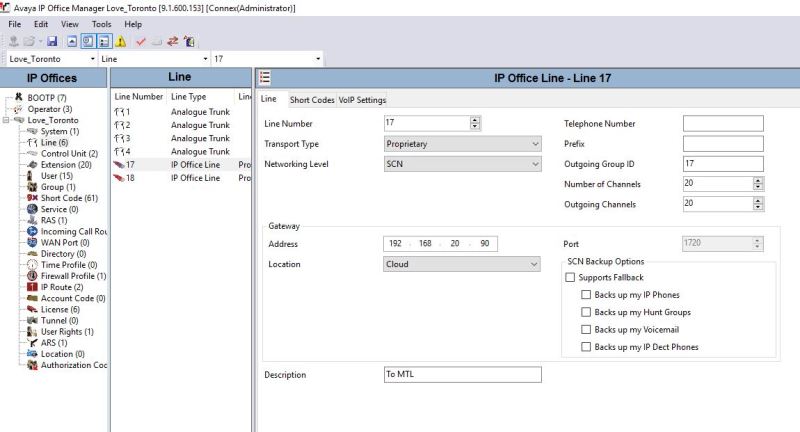800x432 pixels.
Task: Select Firewall Profile (1) tree node
Action: (73, 276)
